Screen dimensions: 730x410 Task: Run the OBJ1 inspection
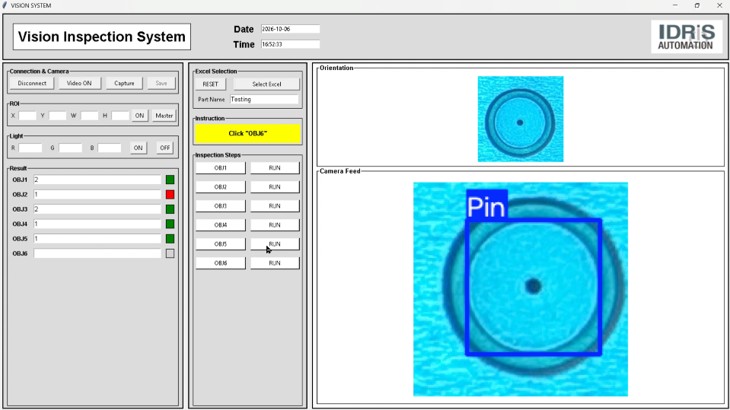pos(275,168)
